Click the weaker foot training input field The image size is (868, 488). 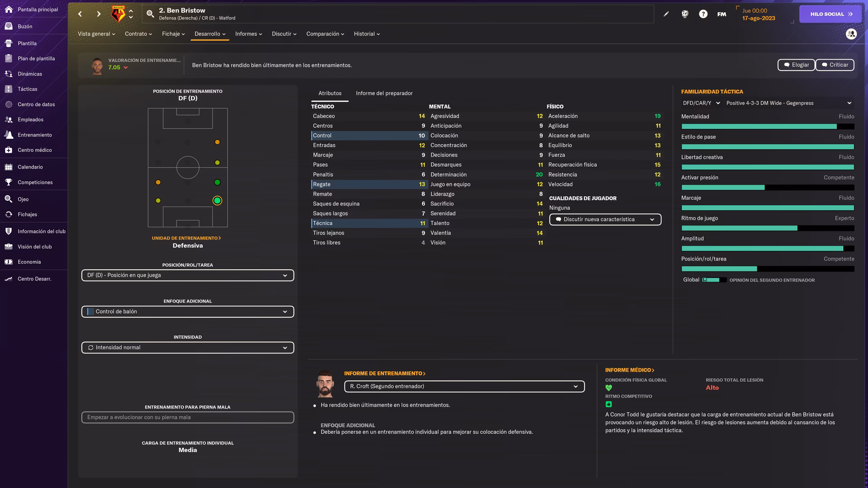click(187, 417)
